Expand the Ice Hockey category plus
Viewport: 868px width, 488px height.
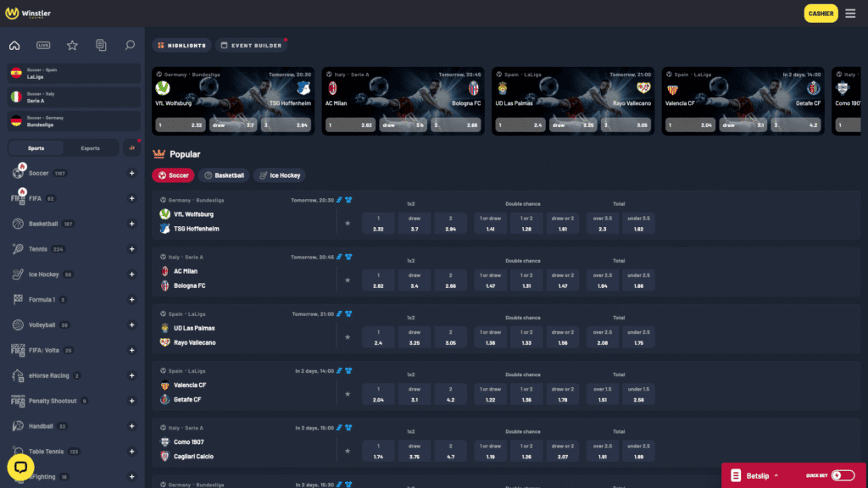(x=131, y=274)
